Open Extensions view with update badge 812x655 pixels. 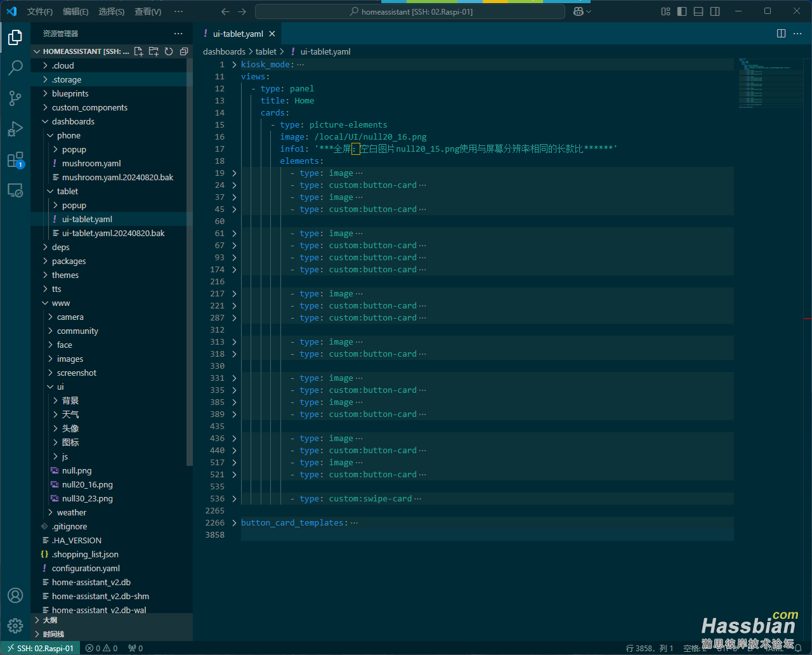point(15,160)
